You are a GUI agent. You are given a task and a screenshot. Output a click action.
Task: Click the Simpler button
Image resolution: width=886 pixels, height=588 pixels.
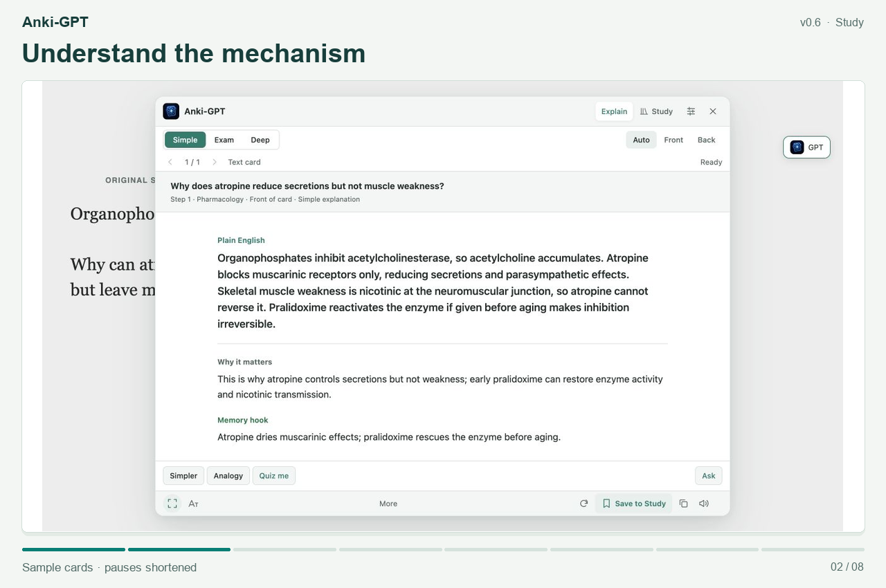tap(183, 476)
